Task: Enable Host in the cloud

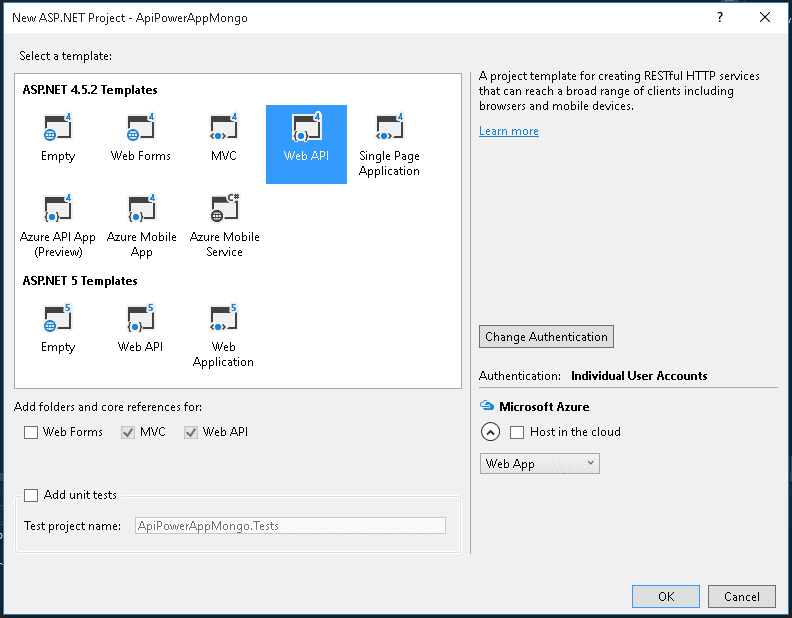Action: tap(517, 433)
